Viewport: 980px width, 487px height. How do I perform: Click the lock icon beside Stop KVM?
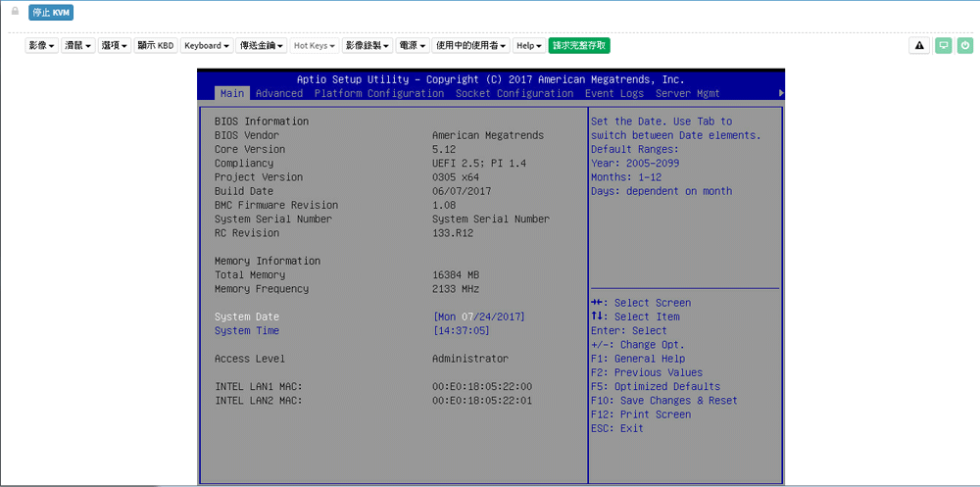point(15,11)
